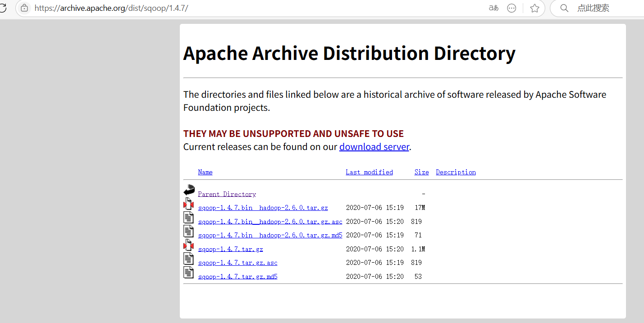Download sqoop-1.4.7.bin__hadoop-2.6.0.tar.gz
The image size is (644, 323).
[263, 208]
